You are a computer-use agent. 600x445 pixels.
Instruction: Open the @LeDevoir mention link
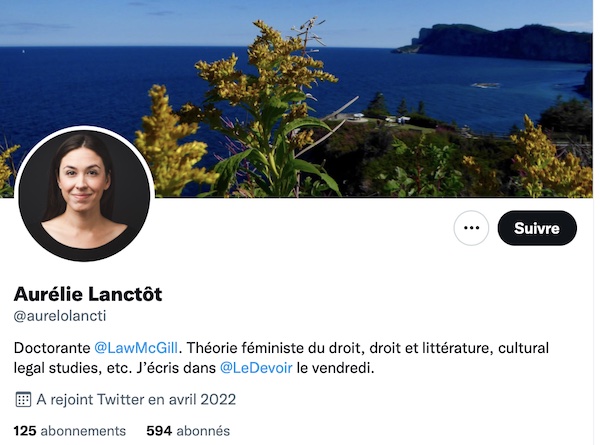(256, 368)
